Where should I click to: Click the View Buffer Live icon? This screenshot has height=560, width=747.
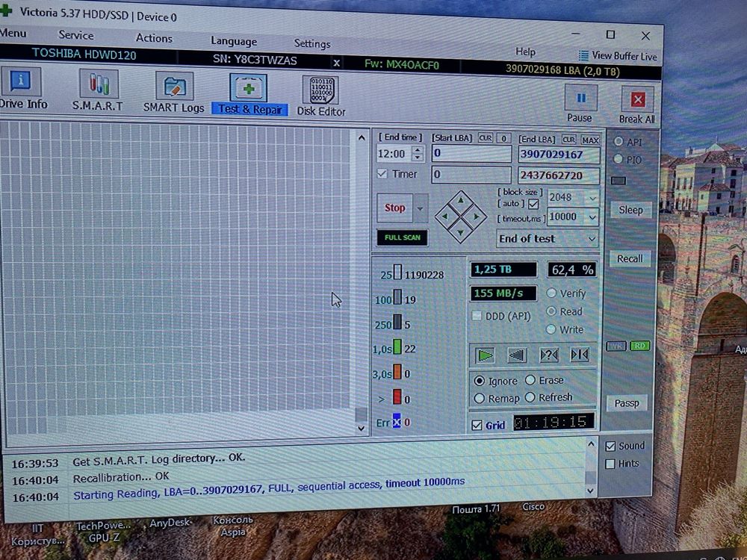[583, 56]
